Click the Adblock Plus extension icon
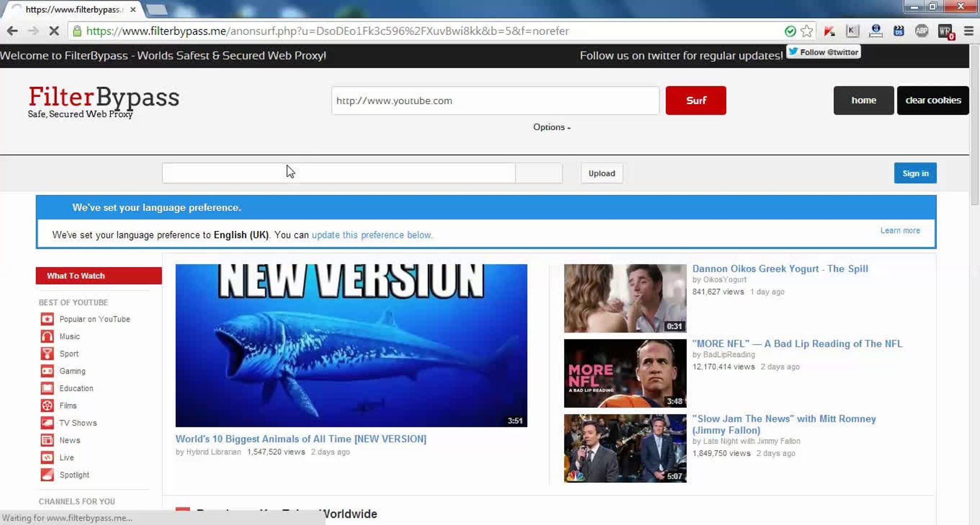Screen dimensions: 980x525 click(921, 31)
